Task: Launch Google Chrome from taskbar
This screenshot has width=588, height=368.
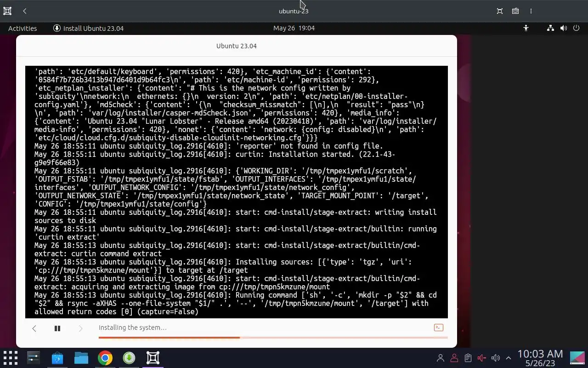Action: (105, 358)
